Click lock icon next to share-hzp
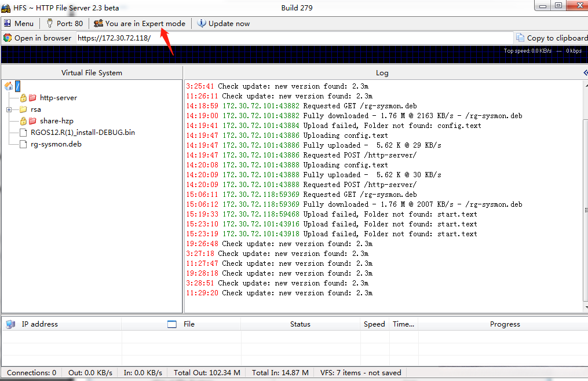The image size is (588, 381). click(x=23, y=121)
